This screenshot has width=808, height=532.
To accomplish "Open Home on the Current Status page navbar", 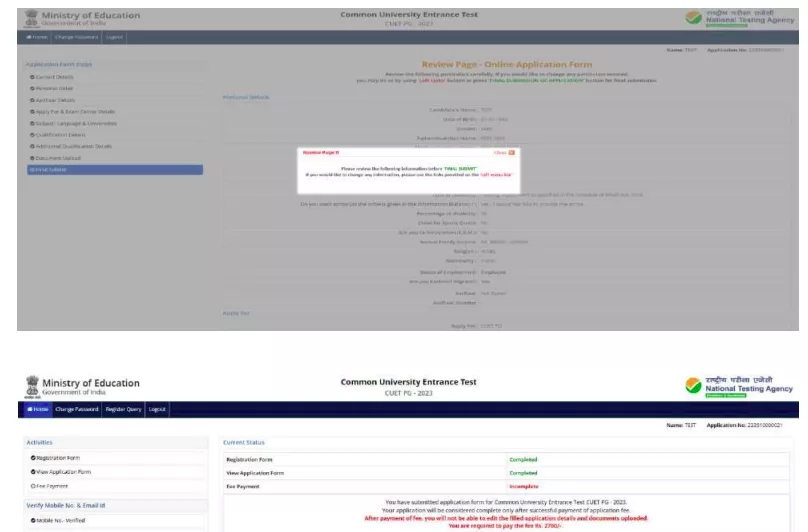I will coord(37,409).
